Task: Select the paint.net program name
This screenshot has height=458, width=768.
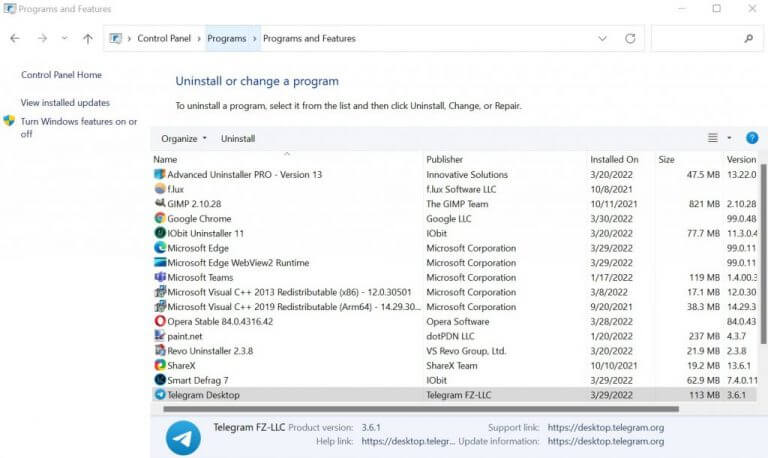Action: point(185,336)
